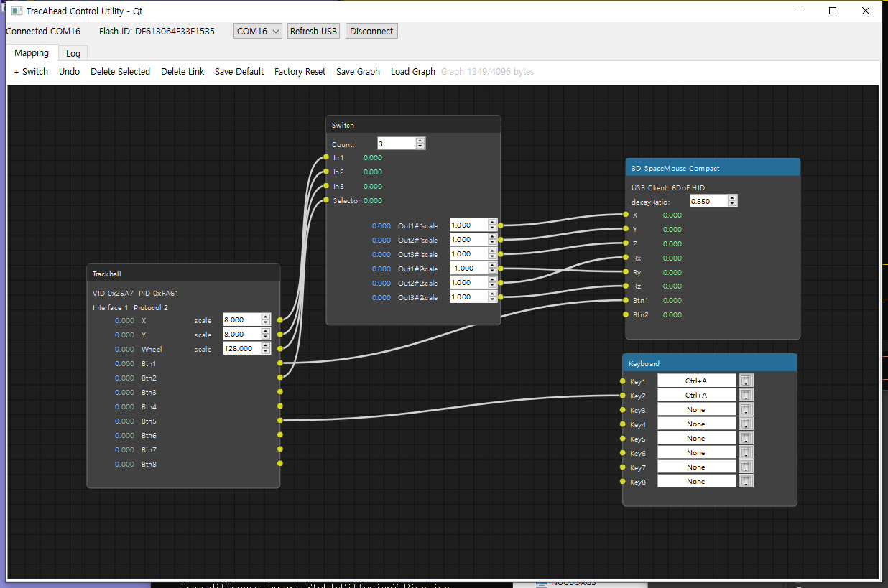Select the Switch Selector input port
This screenshot has width=888, height=588.
click(326, 200)
